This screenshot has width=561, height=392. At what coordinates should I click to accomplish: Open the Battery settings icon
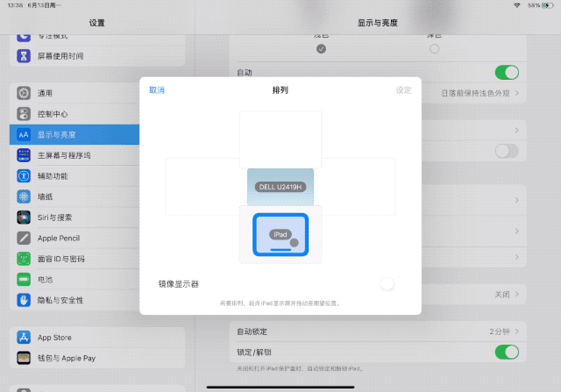coord(24,279)
